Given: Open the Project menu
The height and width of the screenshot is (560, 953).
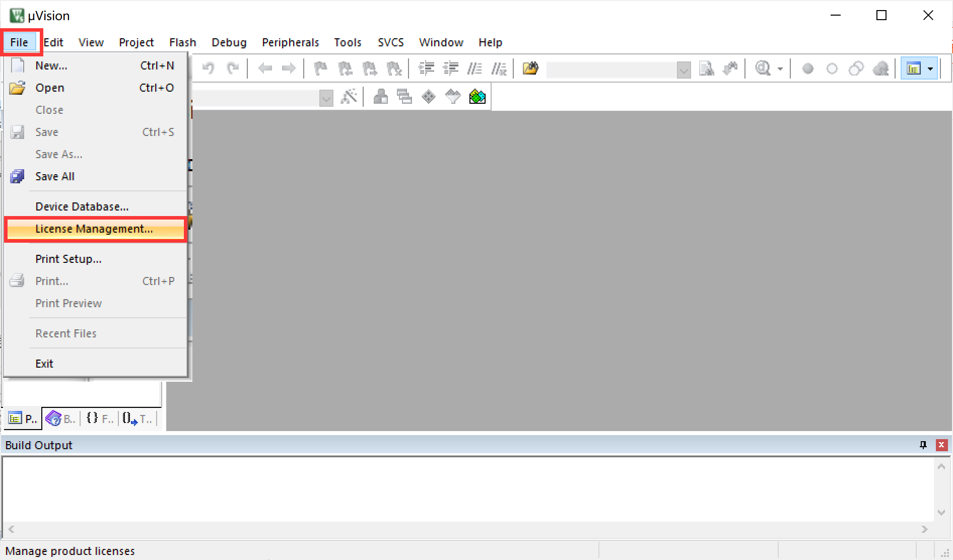Looking at the screenshot, I should (137, 42).
